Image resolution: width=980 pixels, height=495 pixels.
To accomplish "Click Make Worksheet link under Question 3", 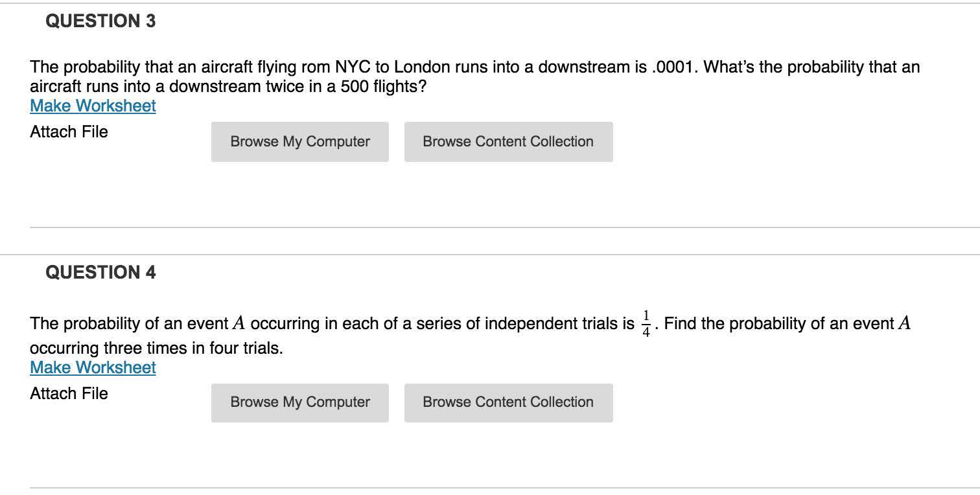I will 93,106.
